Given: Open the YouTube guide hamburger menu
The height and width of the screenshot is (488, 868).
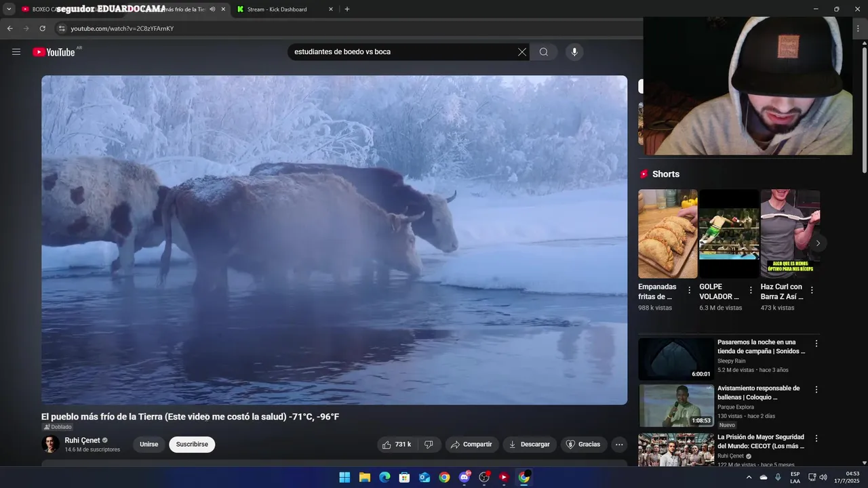Looking at the screenshot, I should point(16,52).
